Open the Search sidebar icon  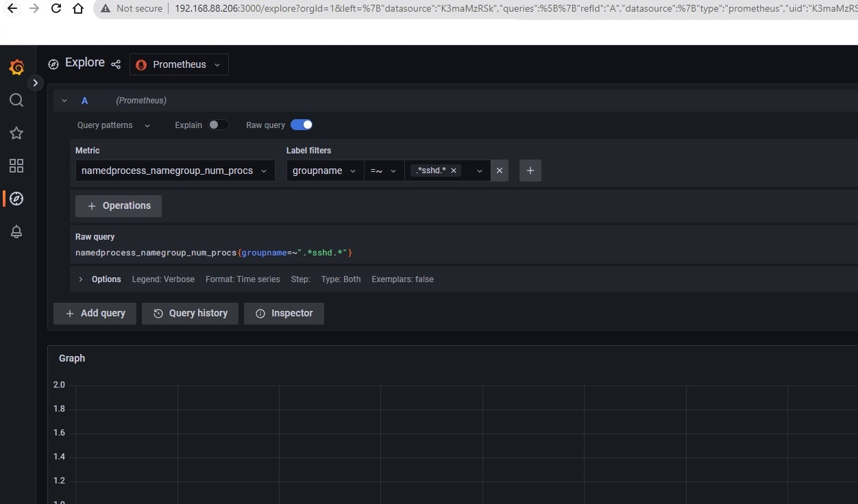[x=16, y=100]
